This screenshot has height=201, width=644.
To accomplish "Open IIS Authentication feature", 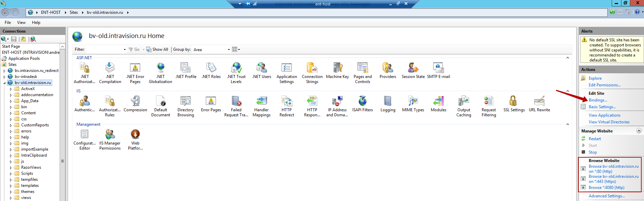I will point(85,104).
